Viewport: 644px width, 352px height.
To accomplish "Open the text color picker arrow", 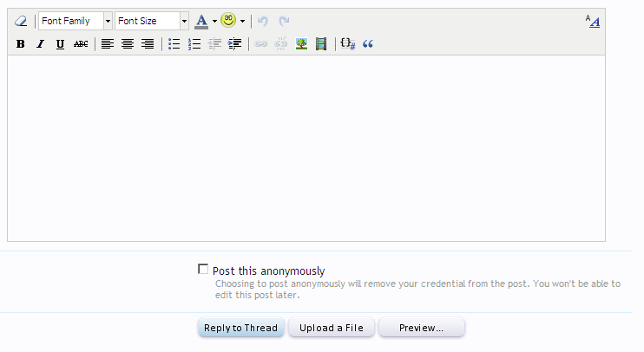I will [214, 21].
